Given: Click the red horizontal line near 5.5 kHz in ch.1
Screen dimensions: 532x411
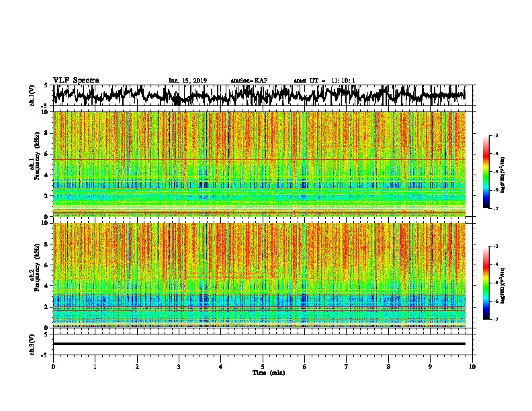Looking at the screenshot, I should point(259,159).
